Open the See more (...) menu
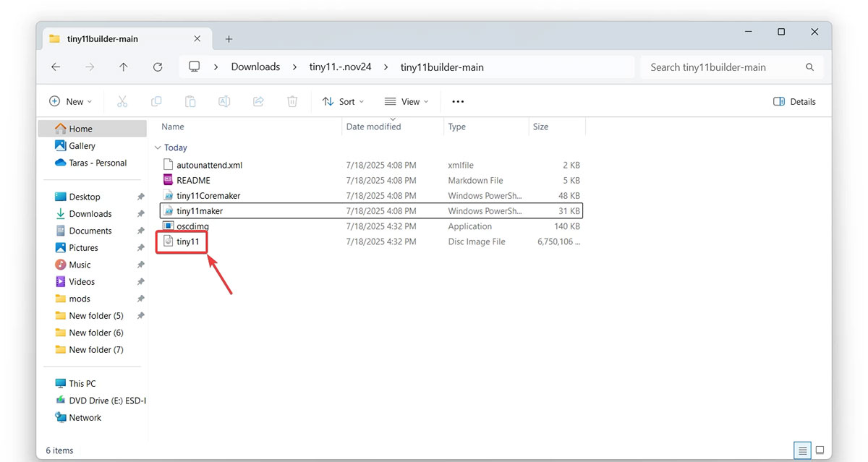The image size is (868, 462). [458, 101]
